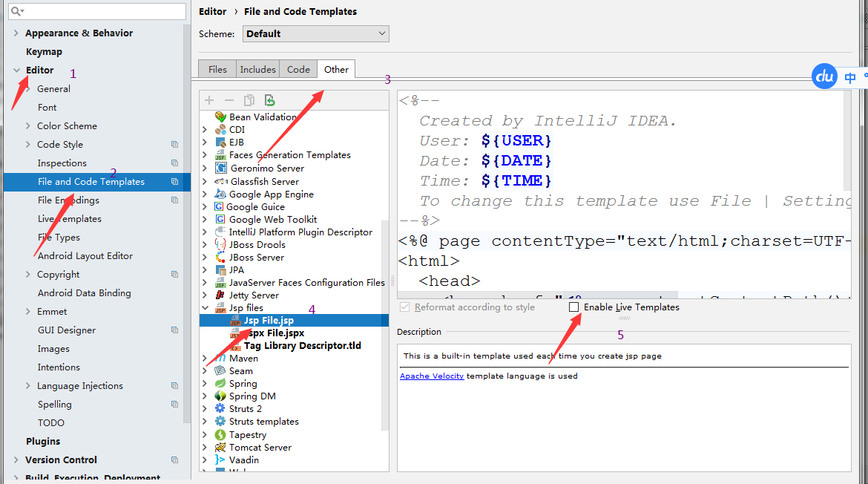Image resolution: width=868 pixels, height=484 pixels.
Task: Click the remove template minus icon
Action: pyautogui.click(x=229, y=100)
